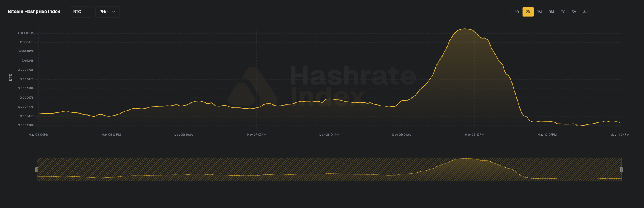The width and height of the screenshot is (644, 208).
Task: Open the BTC currency dropdown
Action: click(x=81, y=12)
